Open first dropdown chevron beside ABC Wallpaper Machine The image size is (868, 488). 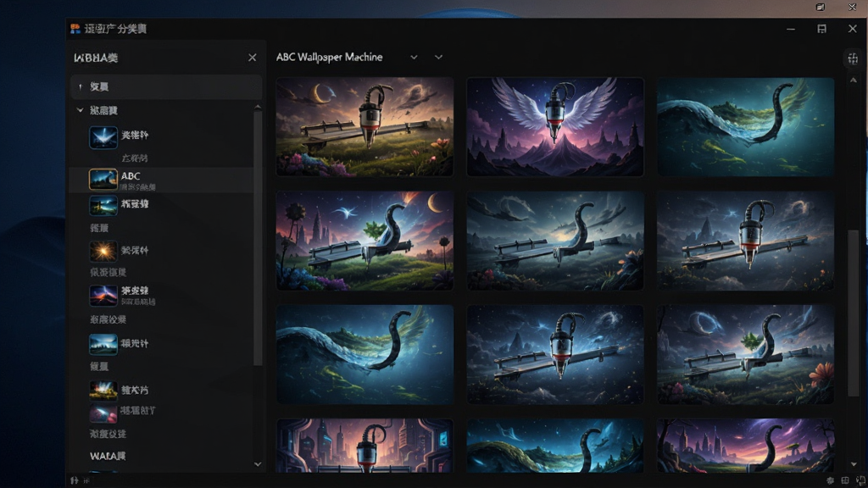[414, 57]
